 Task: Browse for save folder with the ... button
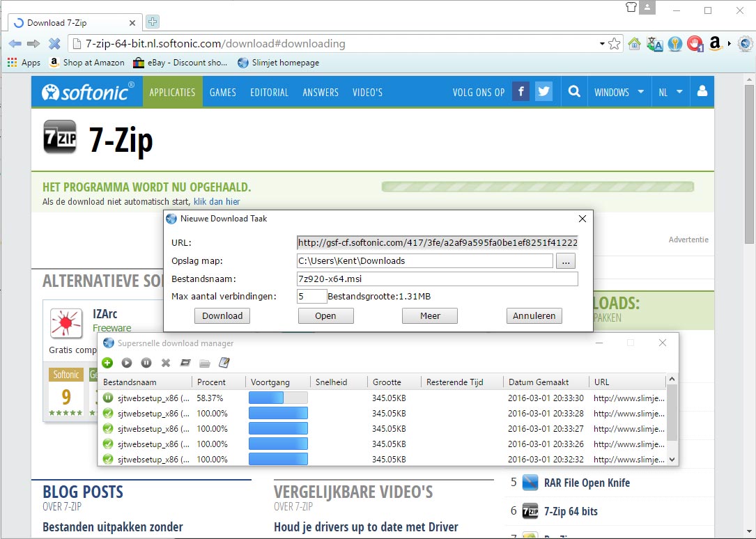[x=566, y=261]
